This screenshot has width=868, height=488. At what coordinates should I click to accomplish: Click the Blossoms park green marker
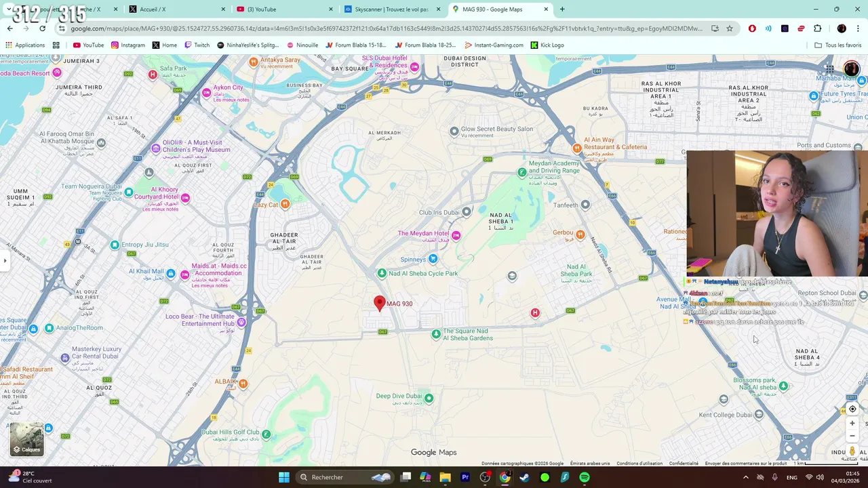point(783,386)
